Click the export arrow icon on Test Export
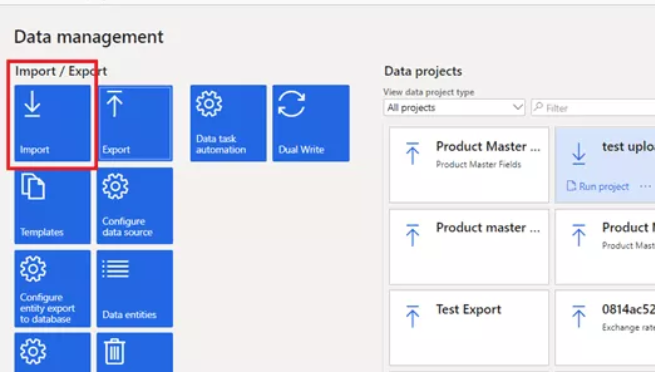Screen dimensions: 655x372 coord(412,316)
